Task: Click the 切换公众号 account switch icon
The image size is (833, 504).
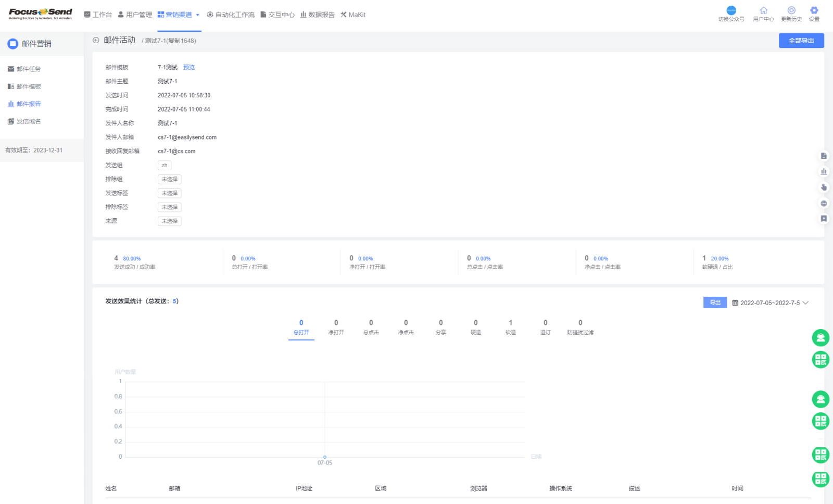Action: (x=731, y=10)
